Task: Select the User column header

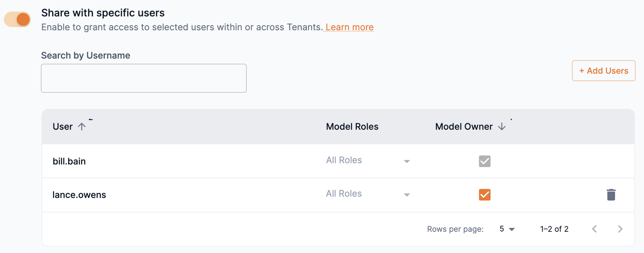Action: [x=63, y=126]
